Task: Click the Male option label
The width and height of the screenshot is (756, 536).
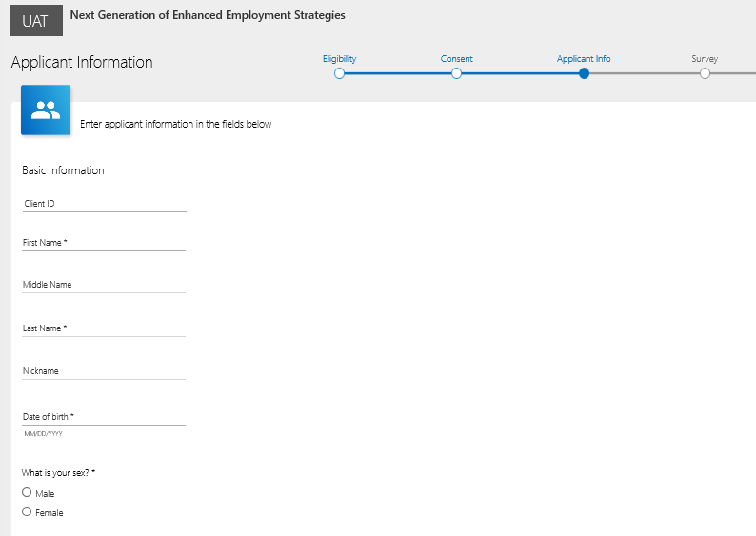Action: [45, 494]
